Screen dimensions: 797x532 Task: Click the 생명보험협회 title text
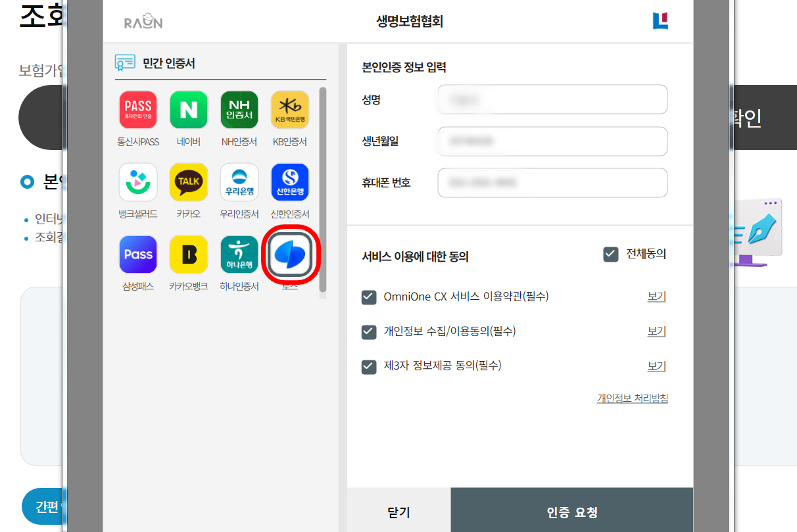pos(410,22)
